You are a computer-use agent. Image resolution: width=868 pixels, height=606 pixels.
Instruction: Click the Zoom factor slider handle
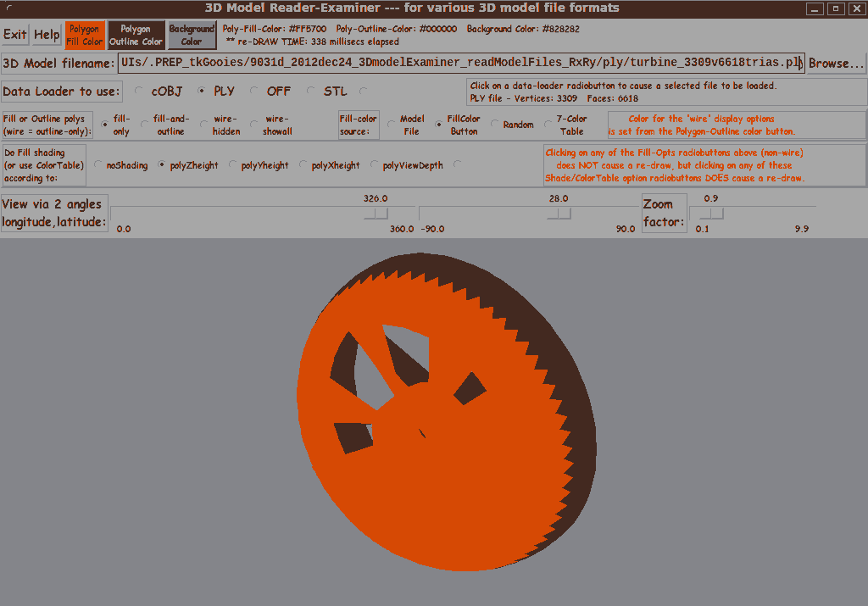click(x=711, y=214)
